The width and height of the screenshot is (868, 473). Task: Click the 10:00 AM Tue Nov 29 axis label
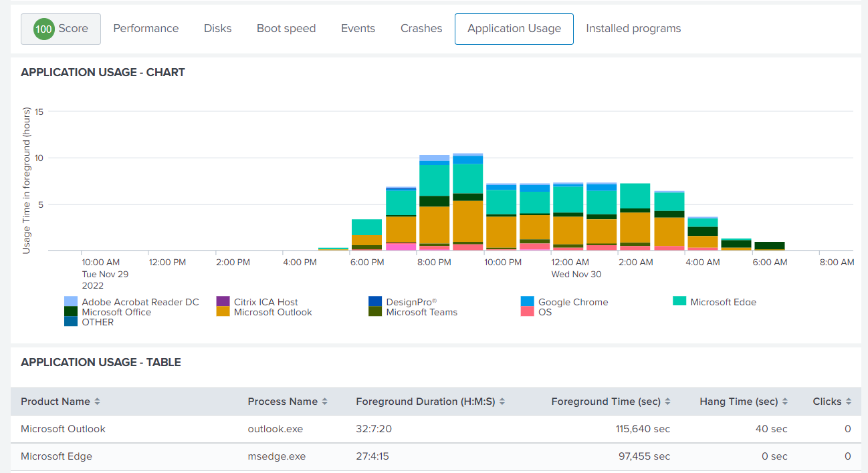coord(105,274)
